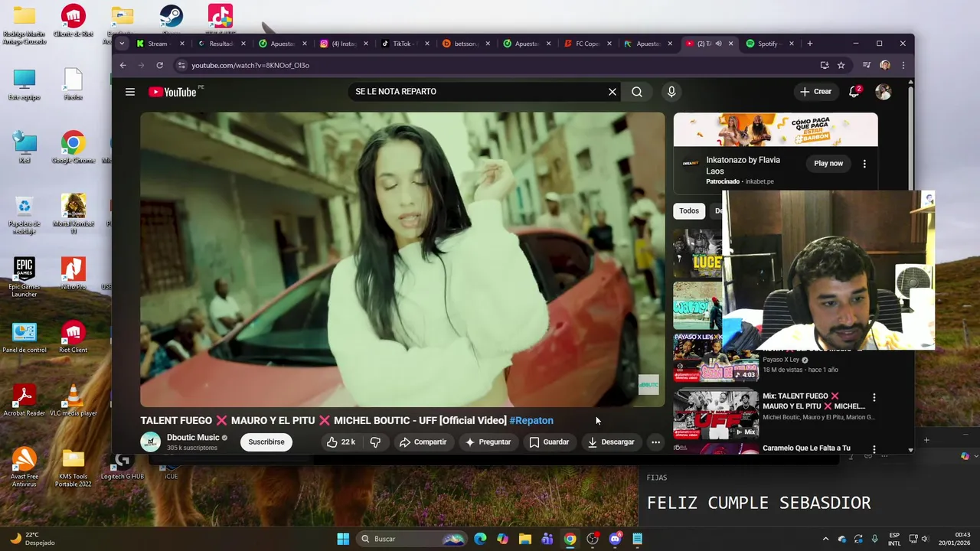980x551 pixels.
Task: Download the video with Descargar
Action: [x=611, y=442]
